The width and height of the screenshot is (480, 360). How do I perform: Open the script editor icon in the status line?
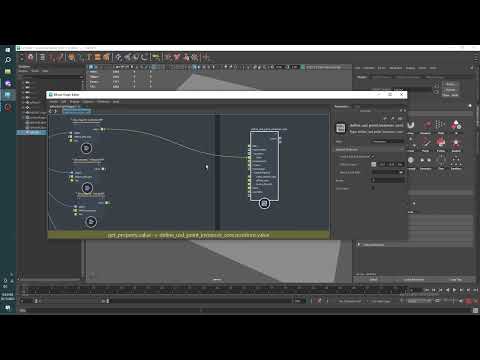pos(476,310)
